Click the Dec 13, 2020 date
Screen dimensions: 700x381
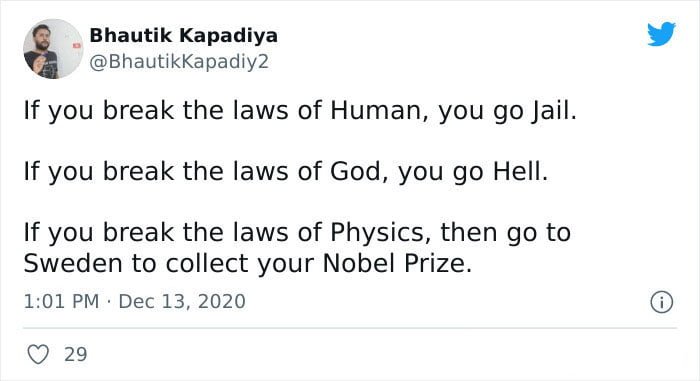[182, 301]
